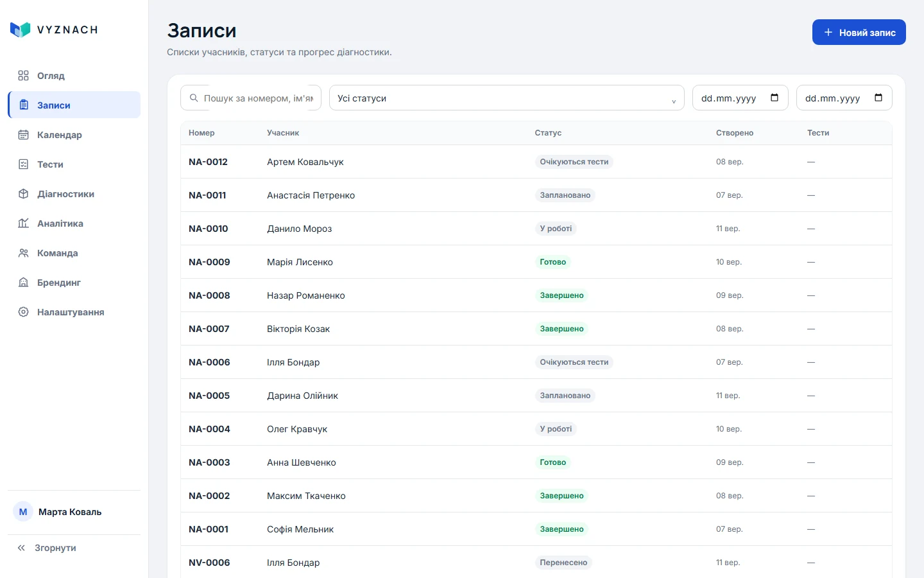Click the double-chevron collapse icon

(21, 548)
